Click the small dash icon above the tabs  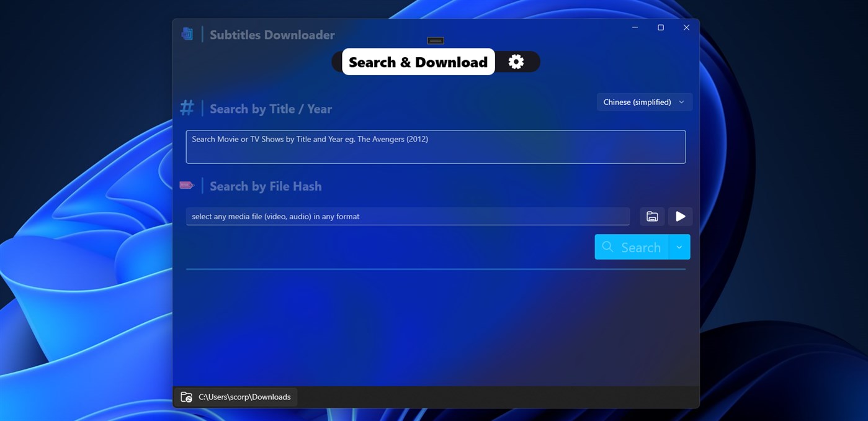point(435,40)
